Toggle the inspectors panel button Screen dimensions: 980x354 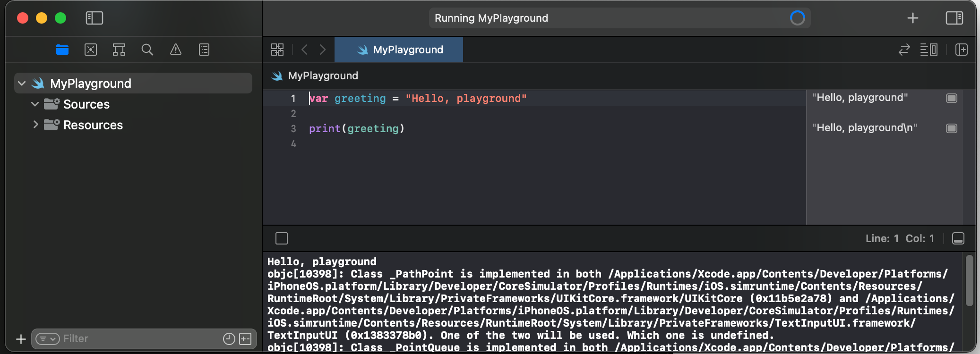click(954, 18)
